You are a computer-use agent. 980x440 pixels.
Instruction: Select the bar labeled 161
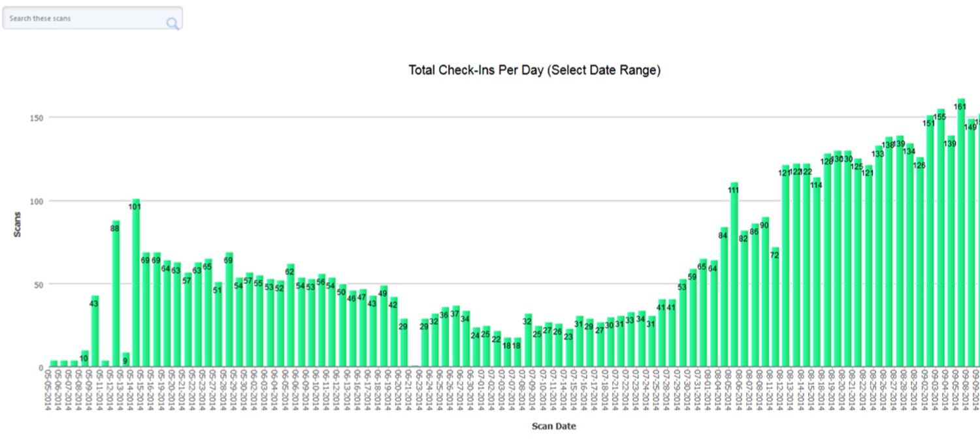[x=961, y=233]
